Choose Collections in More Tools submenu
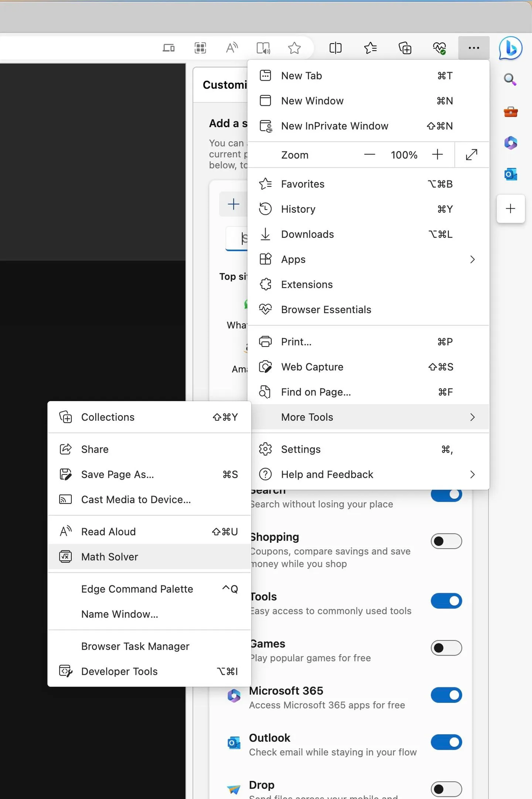This screenshot has height=799, width=532. (x=149, y=417)
